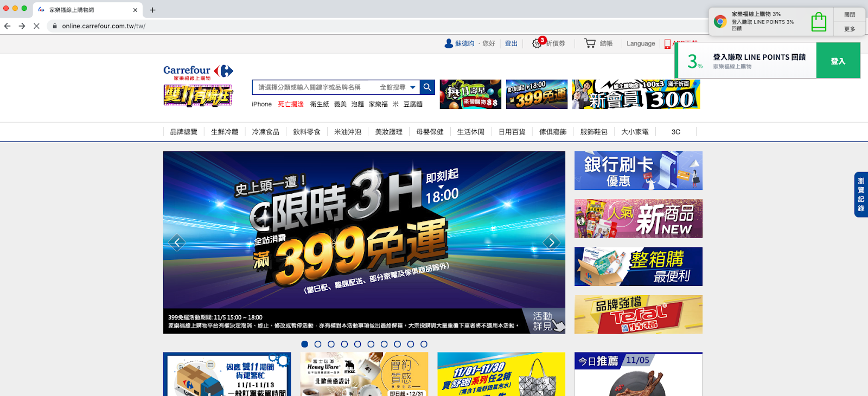The width and height of the screenshot is (868, 396).
Task: Open the 雙11有購狂 promotion logo
Action: (198, 95)
